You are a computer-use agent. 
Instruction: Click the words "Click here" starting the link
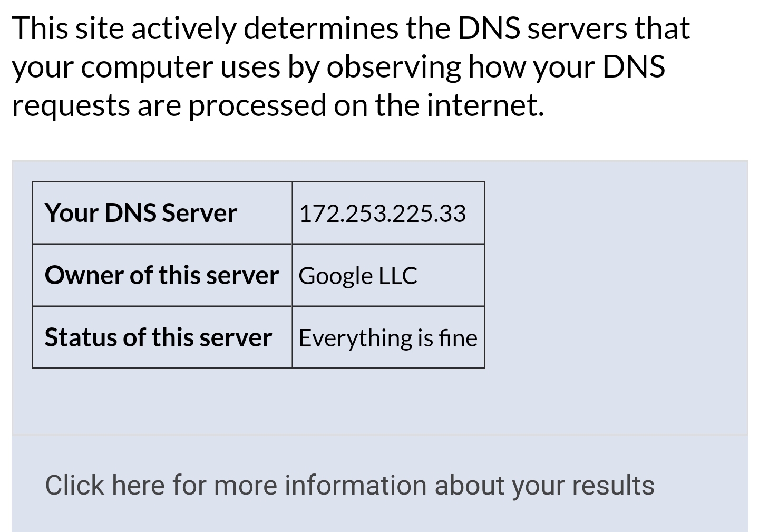(105, 485)
